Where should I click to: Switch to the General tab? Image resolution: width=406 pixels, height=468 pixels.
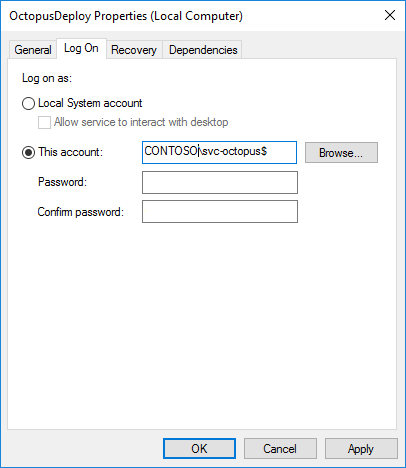(33, 50)
